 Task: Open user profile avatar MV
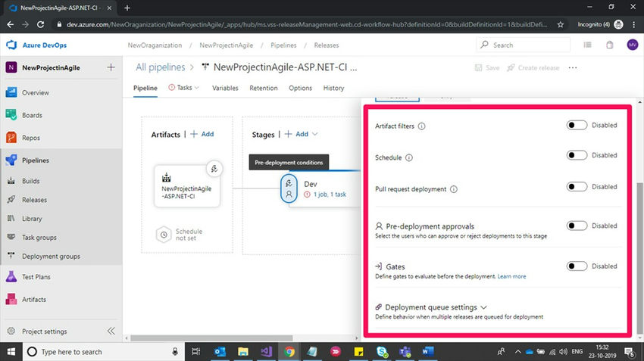pos(632,45)
